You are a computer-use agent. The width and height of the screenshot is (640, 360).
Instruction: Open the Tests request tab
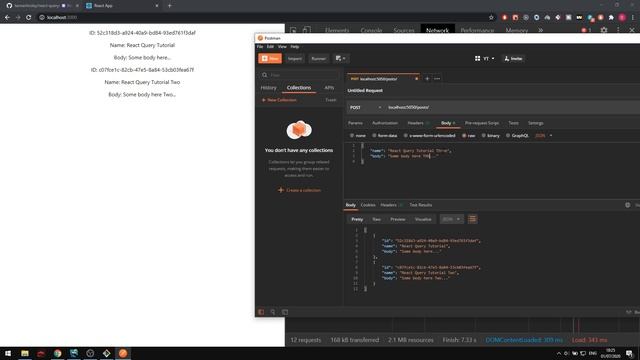coord(513,123)
